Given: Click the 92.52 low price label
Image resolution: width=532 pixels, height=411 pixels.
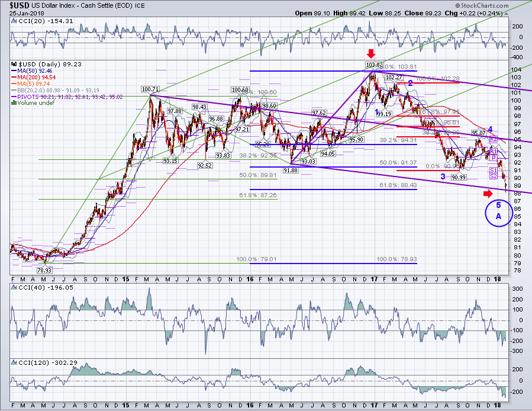Looking at the screenshot, I should click(x=205, y=165).
